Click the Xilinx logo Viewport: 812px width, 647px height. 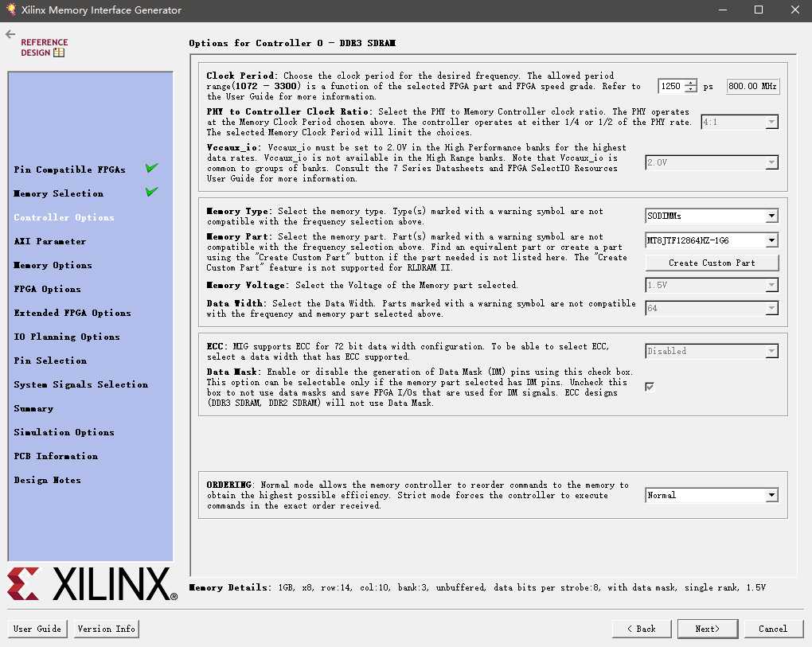[92, 584]
